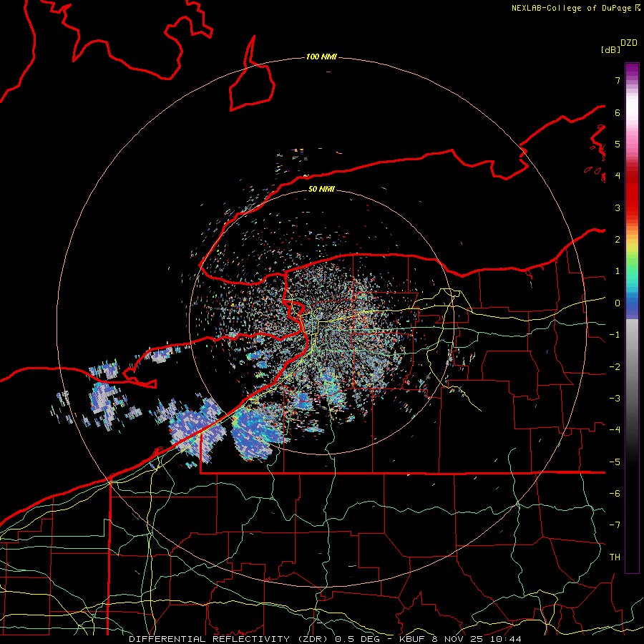Click the 0 value on color scale
Image resolution: width=644 pixels, height=644 pixels.
[x=618, y=303]
